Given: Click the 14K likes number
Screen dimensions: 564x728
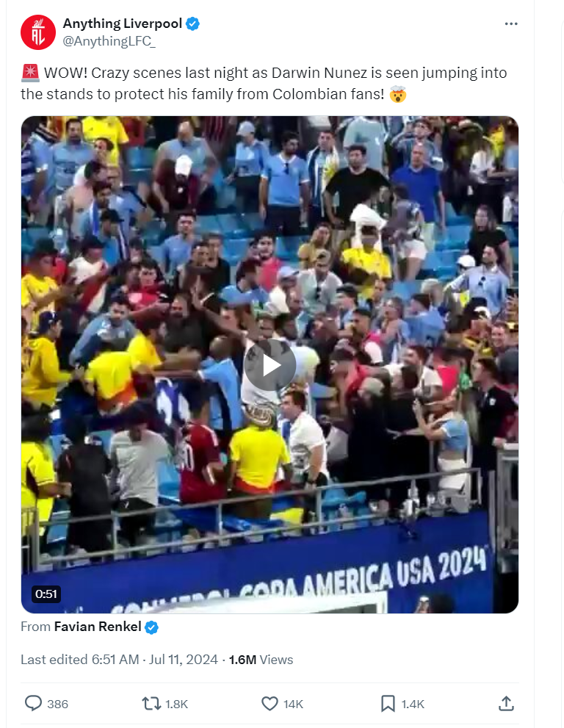Looking at the screenshot, I should click(293, 704).
